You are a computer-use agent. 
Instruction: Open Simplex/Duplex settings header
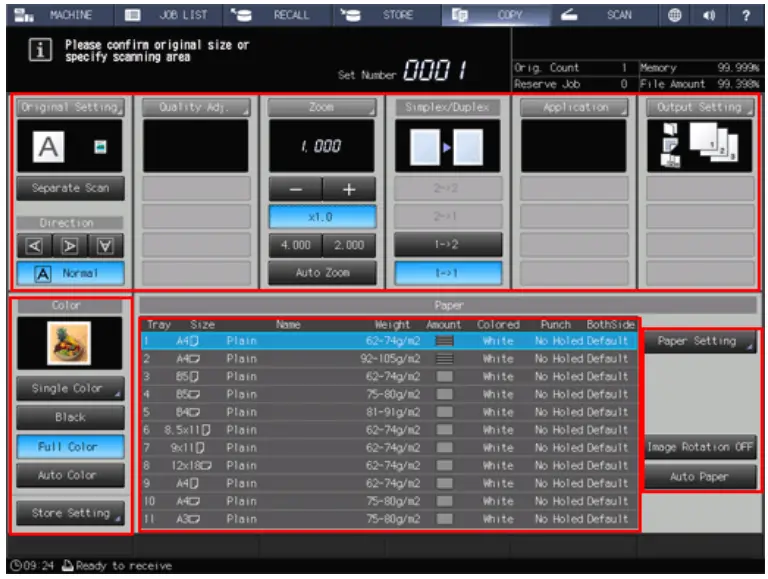click(448, 107)
